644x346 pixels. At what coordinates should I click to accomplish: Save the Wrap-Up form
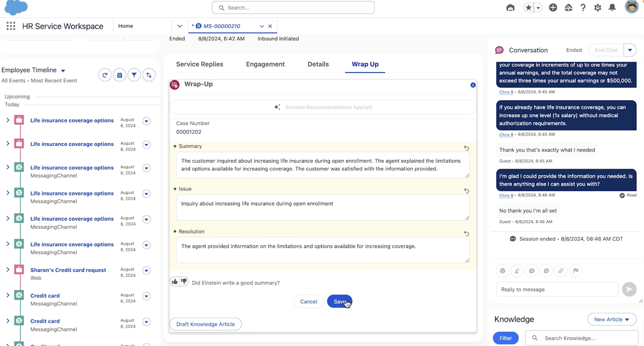pyautogui.click(x=340, y=301)
